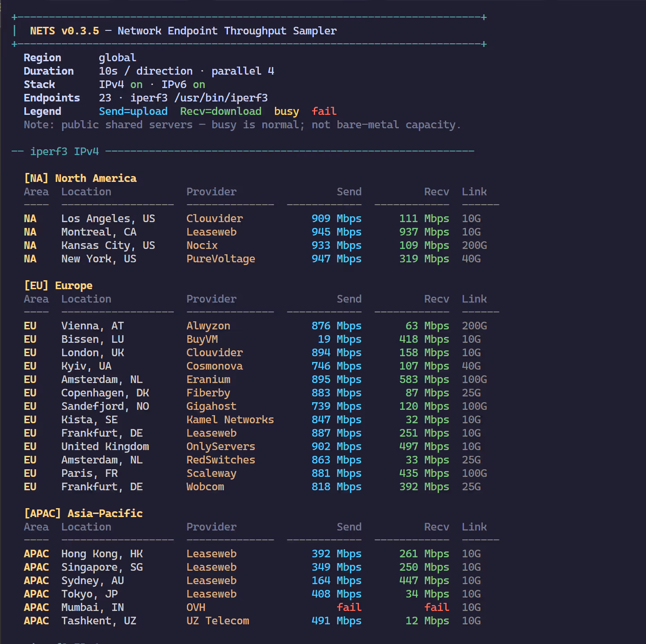
Task: Click "Kansas City, US" location
Action: pos(108,245)
